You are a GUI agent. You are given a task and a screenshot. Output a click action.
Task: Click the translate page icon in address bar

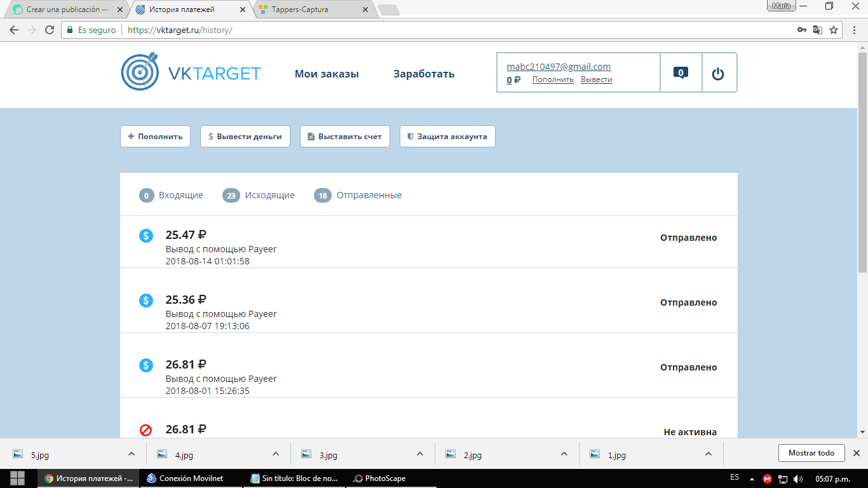[818, 30]
